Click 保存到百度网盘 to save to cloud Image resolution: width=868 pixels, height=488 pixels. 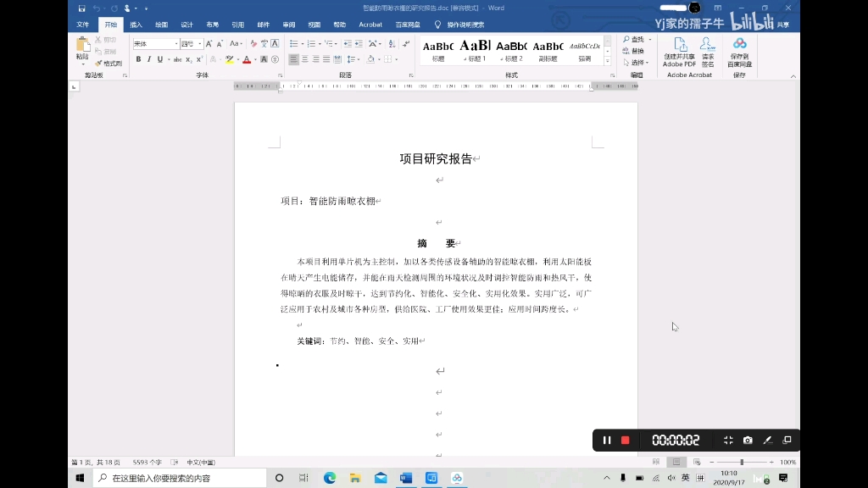pyautogui.click(x=739, y=53)
